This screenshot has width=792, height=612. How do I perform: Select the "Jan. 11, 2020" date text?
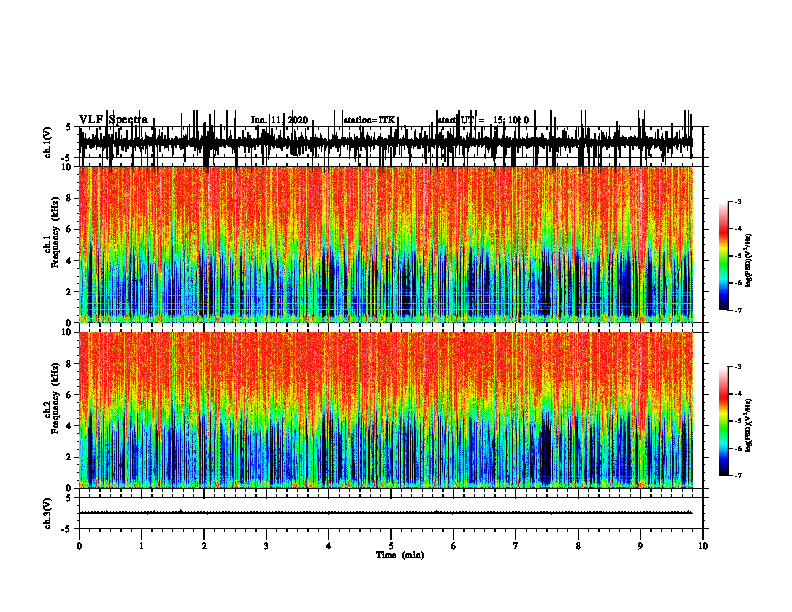tap(279, 120)
